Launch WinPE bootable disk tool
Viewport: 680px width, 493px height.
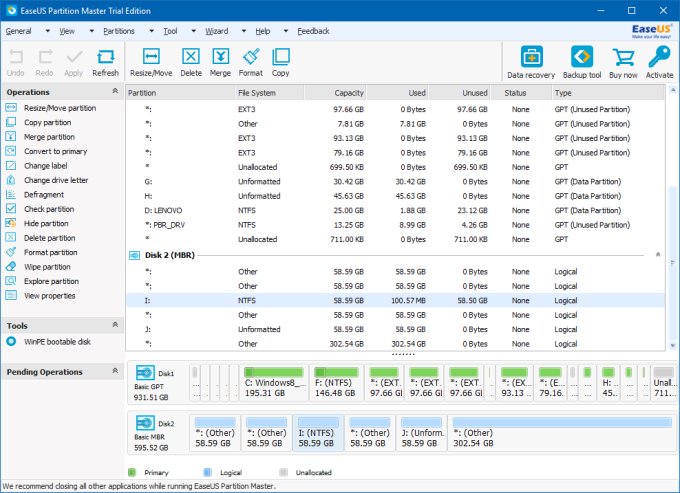coord(49,342)
